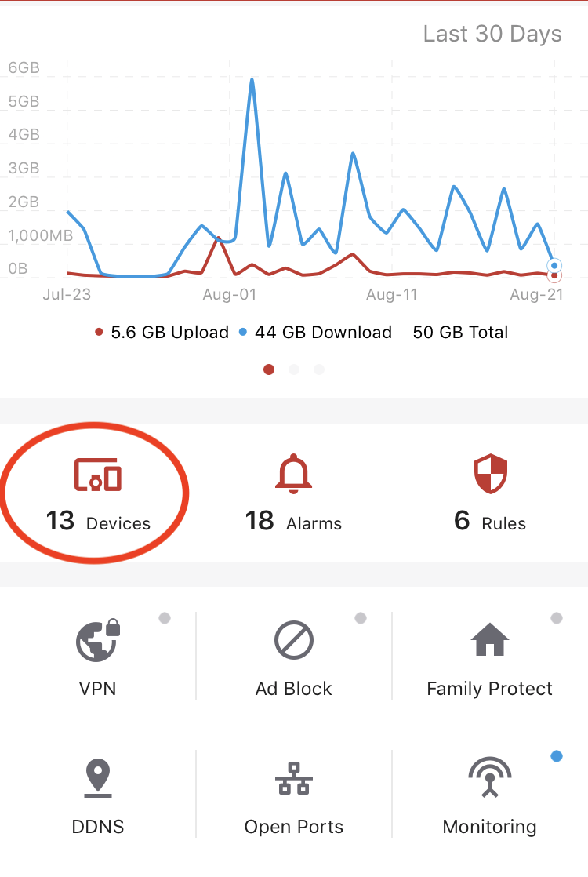The width and height of the screenshot is (588, 877).
Task: Select the blue download endpoint marker
Action: click(554, 266)
